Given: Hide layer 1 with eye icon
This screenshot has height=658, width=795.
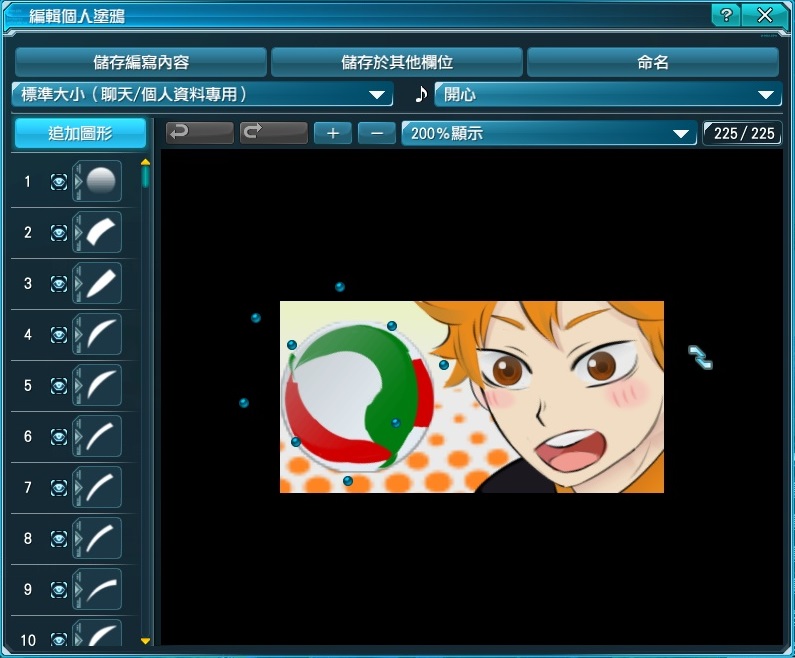Looking at the screenshot, I should pyautogui.click(x=59, y=181).
